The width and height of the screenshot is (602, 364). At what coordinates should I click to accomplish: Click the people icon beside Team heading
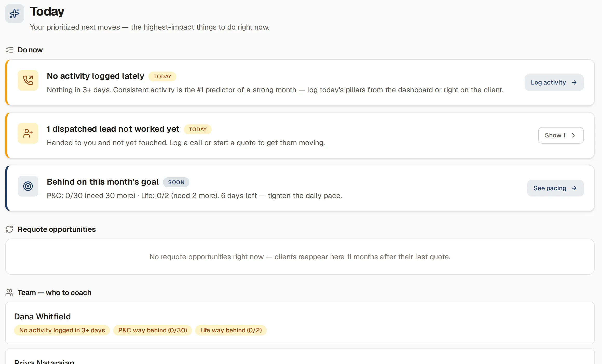point(9,292)
